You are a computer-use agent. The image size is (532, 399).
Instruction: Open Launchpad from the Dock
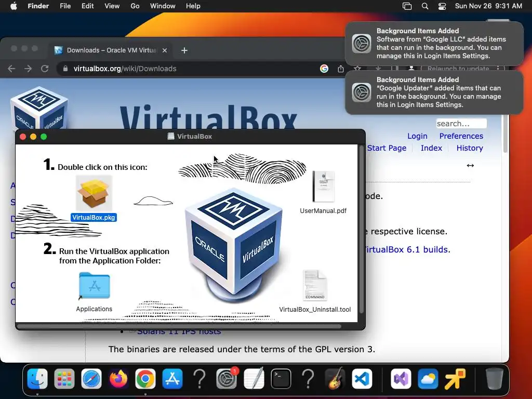64,379
